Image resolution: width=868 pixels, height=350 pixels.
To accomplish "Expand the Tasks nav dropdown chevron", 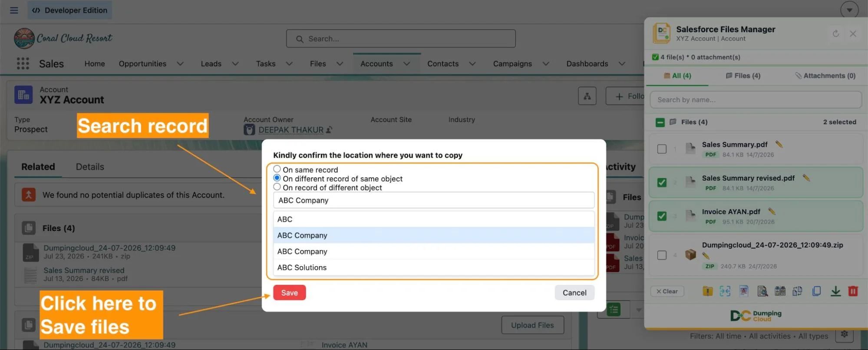I will [289, 64].
